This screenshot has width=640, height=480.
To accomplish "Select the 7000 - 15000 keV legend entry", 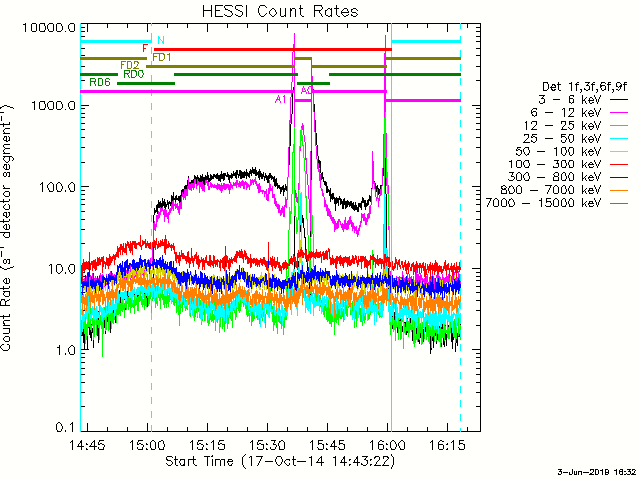I will [543, 203].
